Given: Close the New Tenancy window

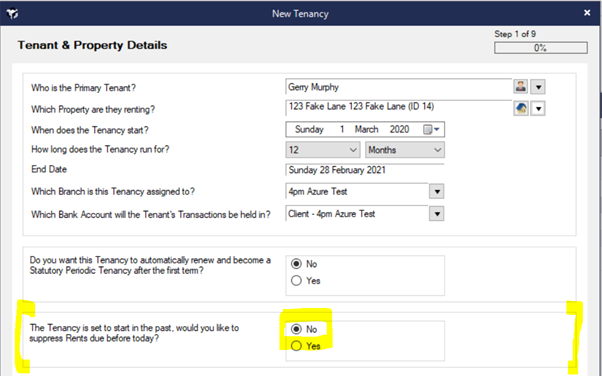Looking at the screenshot, I should [x=587, y=13].
